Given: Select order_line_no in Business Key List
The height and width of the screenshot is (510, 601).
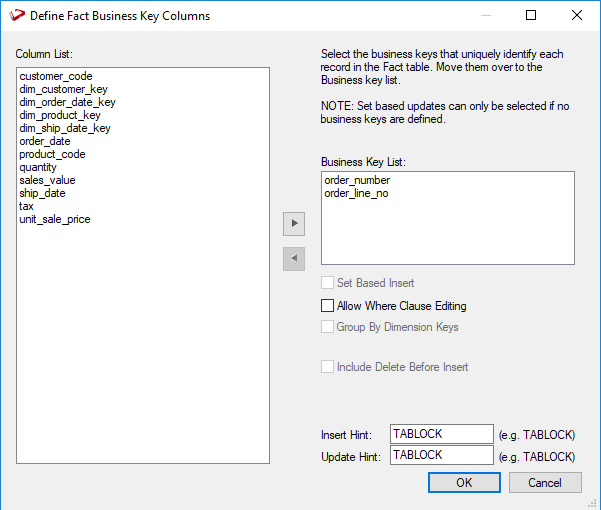Looking at the screenshot, I should [x=356, y=193].
